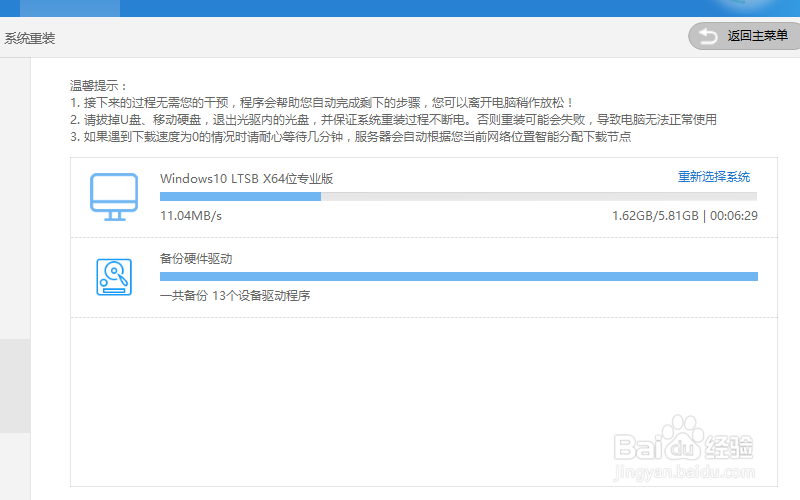Click the Windows10 LTSB X64位专业版 label

pos(246,179)
